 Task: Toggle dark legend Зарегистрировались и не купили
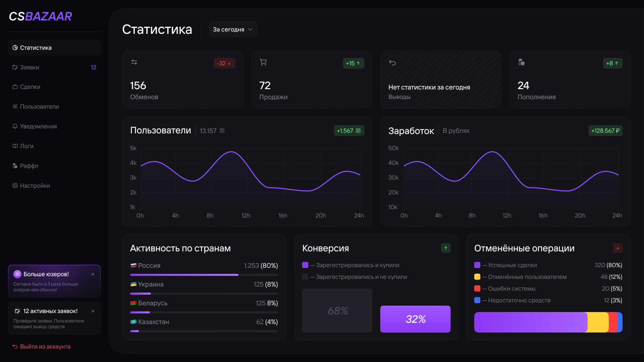[x=305, y=277]
